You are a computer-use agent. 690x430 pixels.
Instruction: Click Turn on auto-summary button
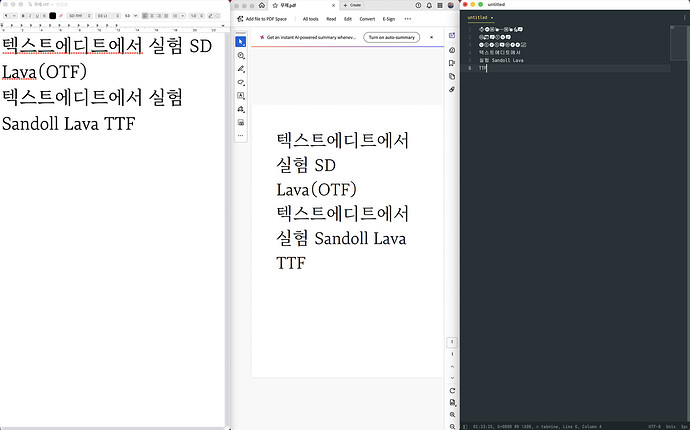coord(391,37)
